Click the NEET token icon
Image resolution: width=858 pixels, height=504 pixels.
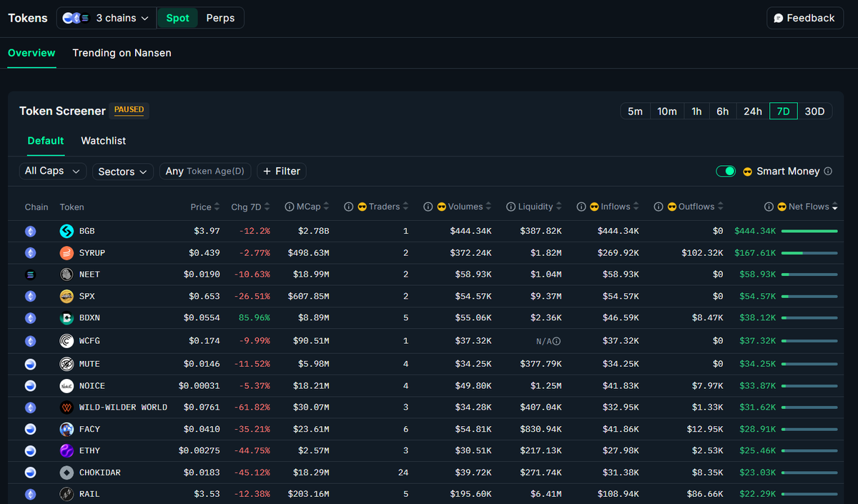[66, 275]
